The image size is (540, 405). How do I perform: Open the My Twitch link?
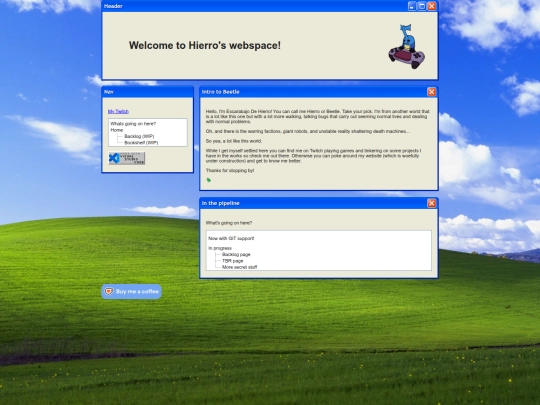118,111
